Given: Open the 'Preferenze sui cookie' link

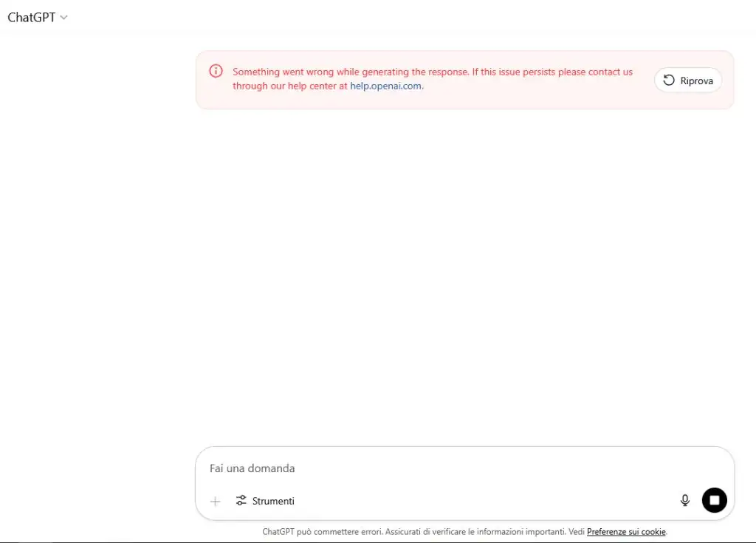Looking at the screenshot, I should (626, 531).
